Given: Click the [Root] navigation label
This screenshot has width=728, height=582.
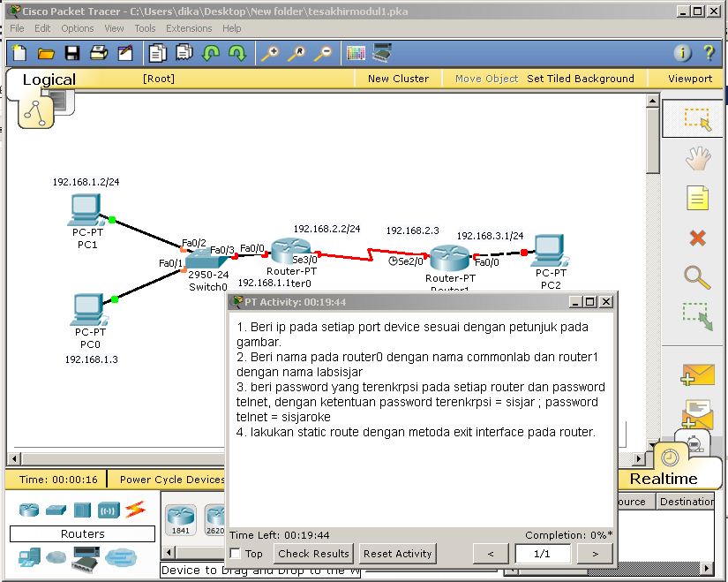Looking at the screenshot, I should tap(159, 79).
